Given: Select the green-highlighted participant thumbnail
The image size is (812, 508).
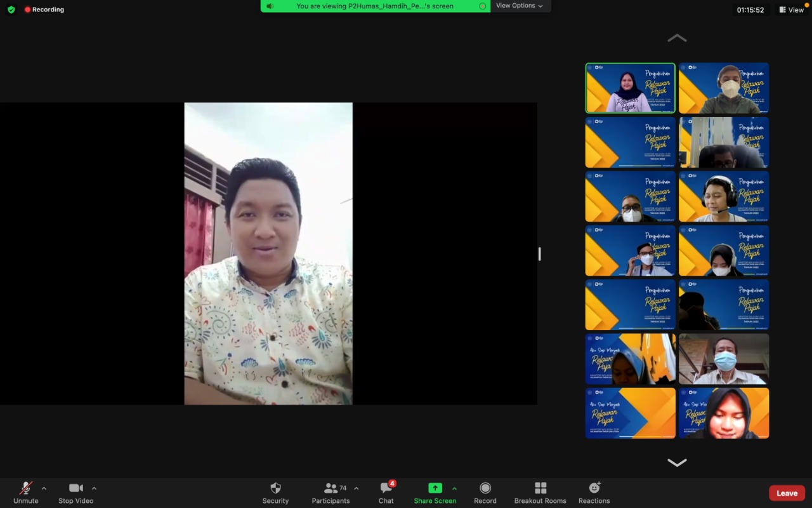Looking at the screenshot, I should coord(630,88).
